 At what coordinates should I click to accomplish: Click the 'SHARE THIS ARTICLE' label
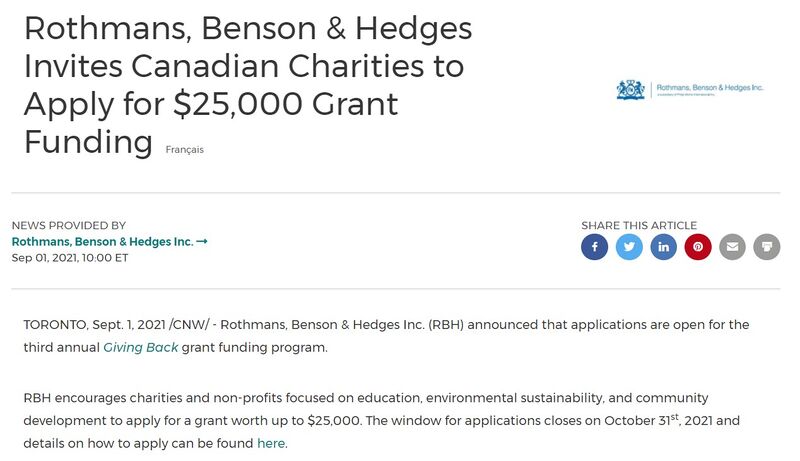pyautogui.click(x=639, y=225)
